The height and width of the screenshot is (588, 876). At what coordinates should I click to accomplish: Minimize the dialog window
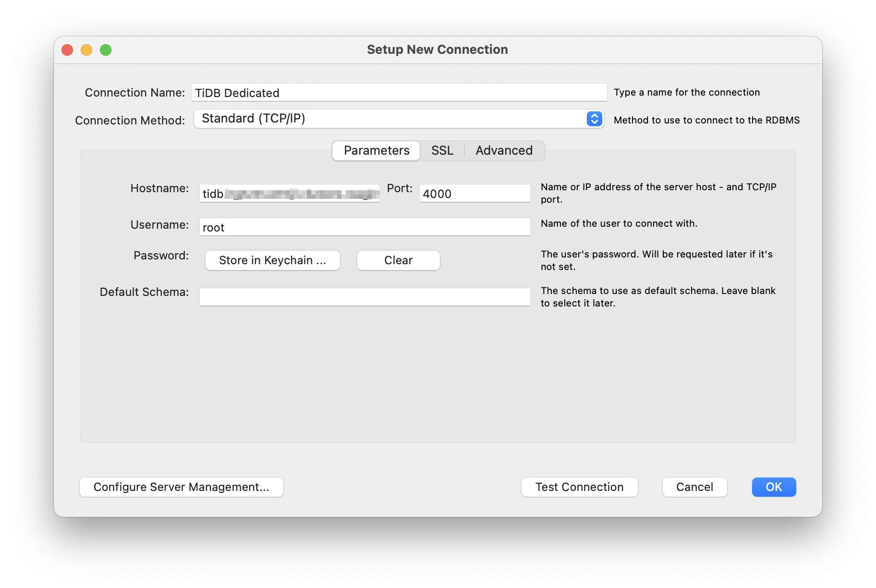pyautogui.click(x=86, y=49)
